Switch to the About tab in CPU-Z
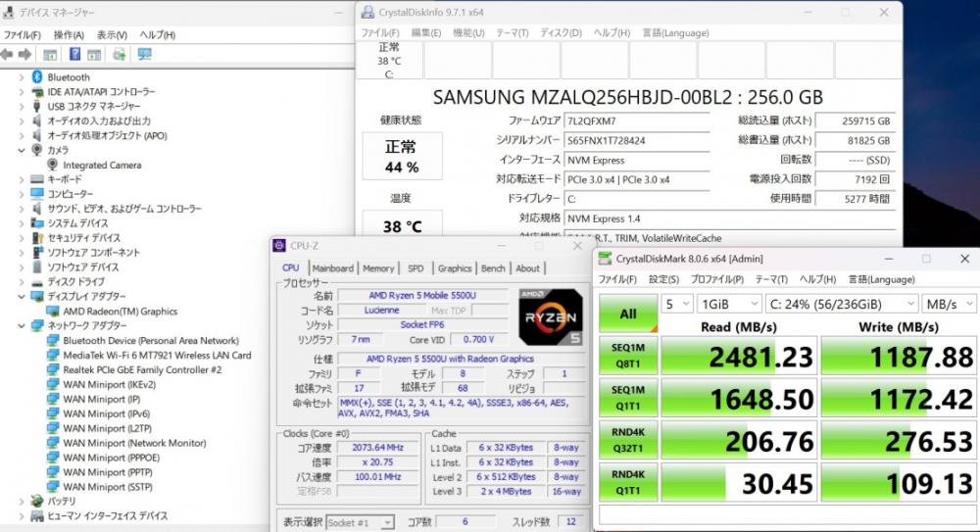This screenshot has height=532, width=980. tap(527, 268)
